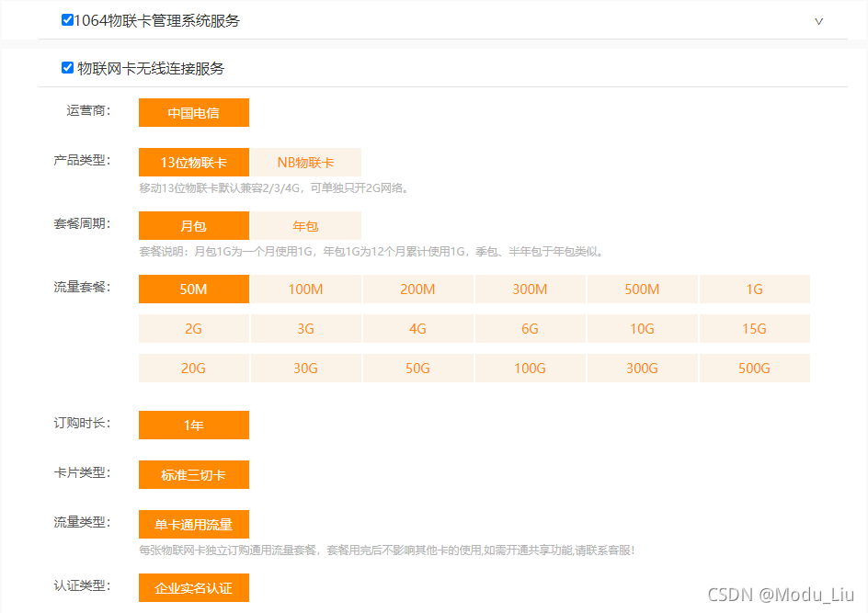Expand the 1064物联卡管理系统服务 section chevron
This screenshot has width=868, height=613.
click(x=818, y=21)
